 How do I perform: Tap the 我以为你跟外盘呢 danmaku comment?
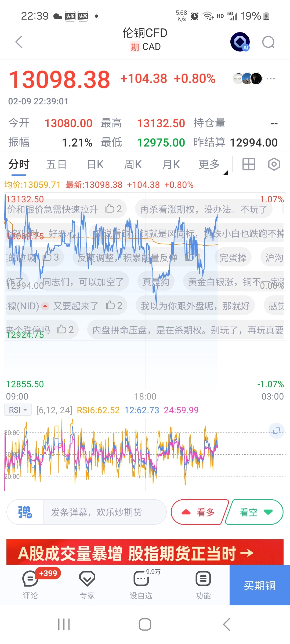click(x=195, y=306)
